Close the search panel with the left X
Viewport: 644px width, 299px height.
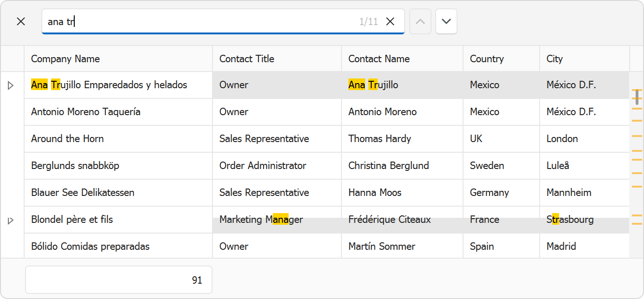21,21
